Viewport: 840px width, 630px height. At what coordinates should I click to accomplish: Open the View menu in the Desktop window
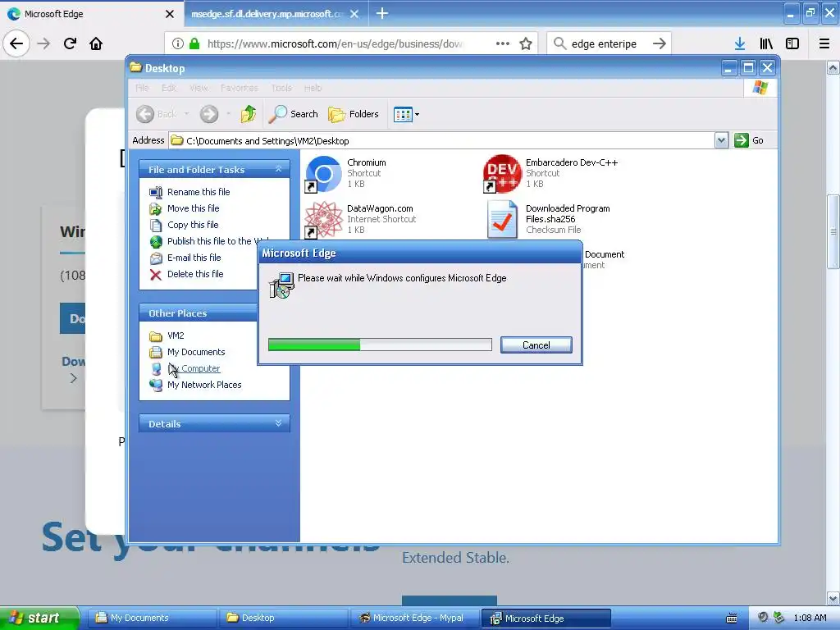(199, 88)
